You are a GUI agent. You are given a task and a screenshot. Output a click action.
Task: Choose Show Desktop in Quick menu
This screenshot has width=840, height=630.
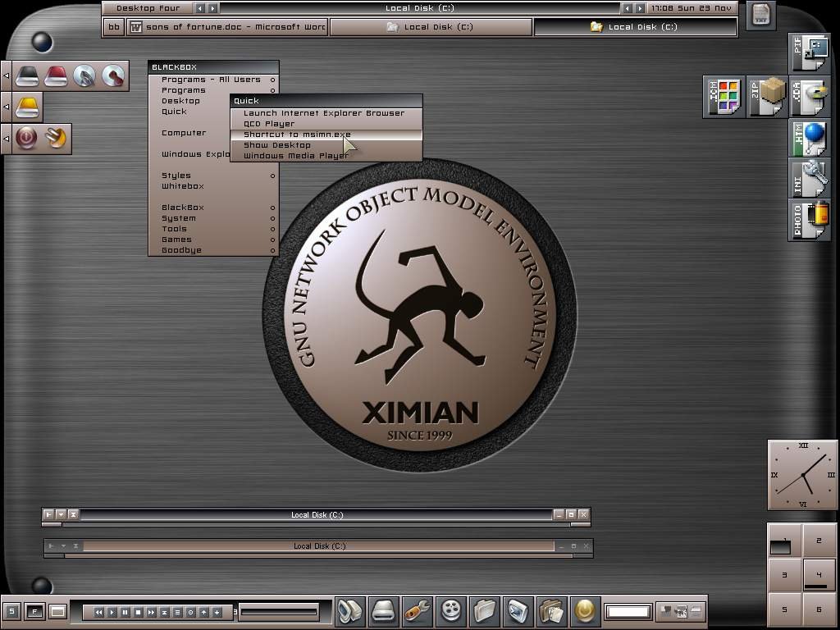(x=326, y=145)
